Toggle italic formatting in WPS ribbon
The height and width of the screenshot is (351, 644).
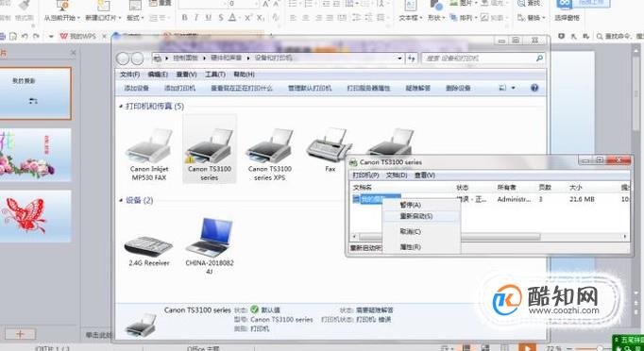[196, 18]
